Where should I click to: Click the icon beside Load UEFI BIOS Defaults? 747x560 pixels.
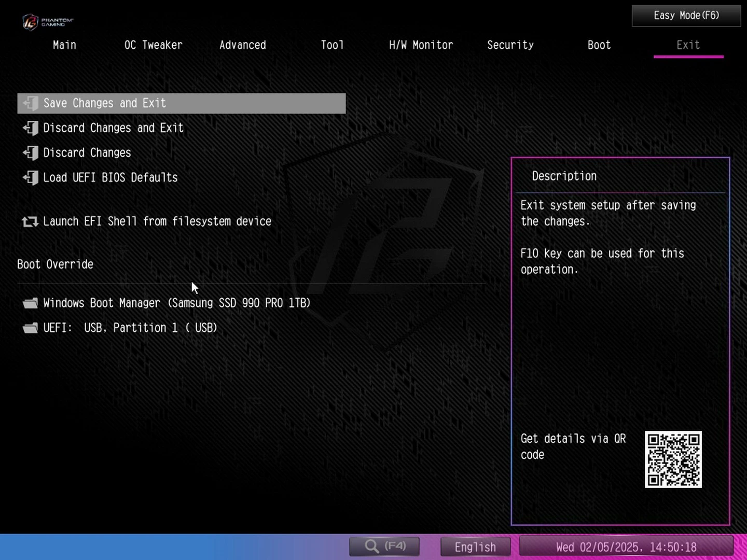click(31, 178)
